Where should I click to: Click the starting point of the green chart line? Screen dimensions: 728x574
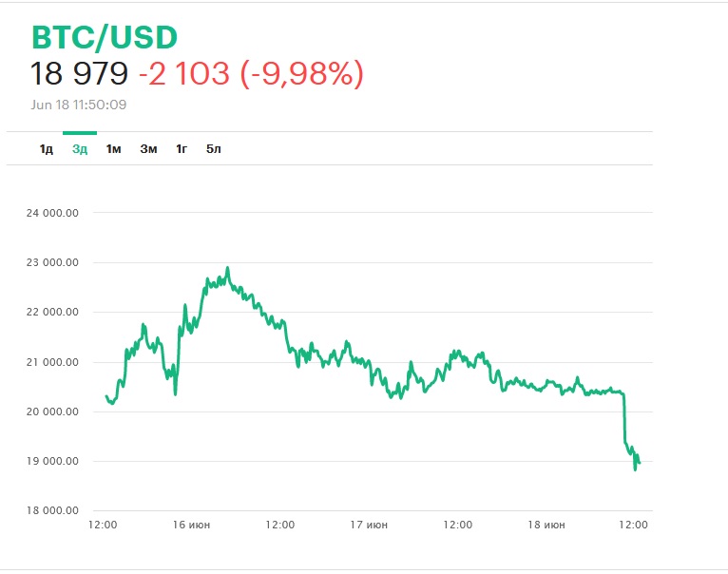(x=105, y=395)
